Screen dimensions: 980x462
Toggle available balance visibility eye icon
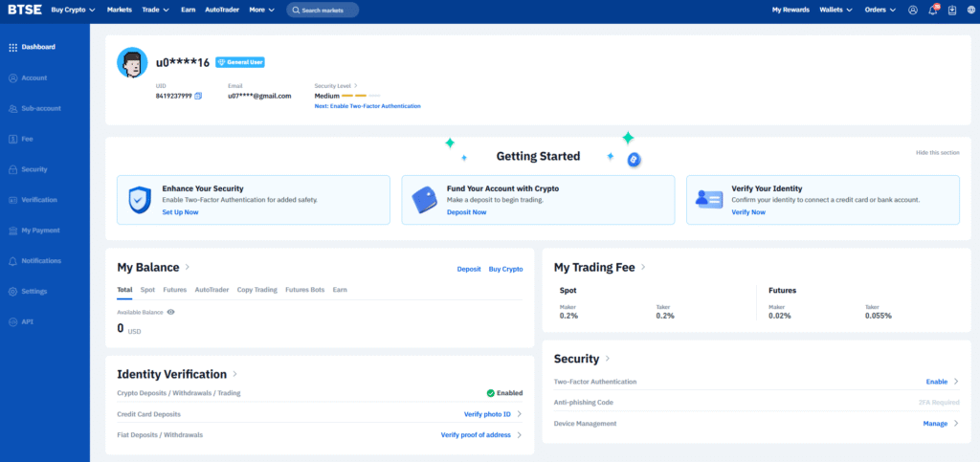click(x=170, y=312)
